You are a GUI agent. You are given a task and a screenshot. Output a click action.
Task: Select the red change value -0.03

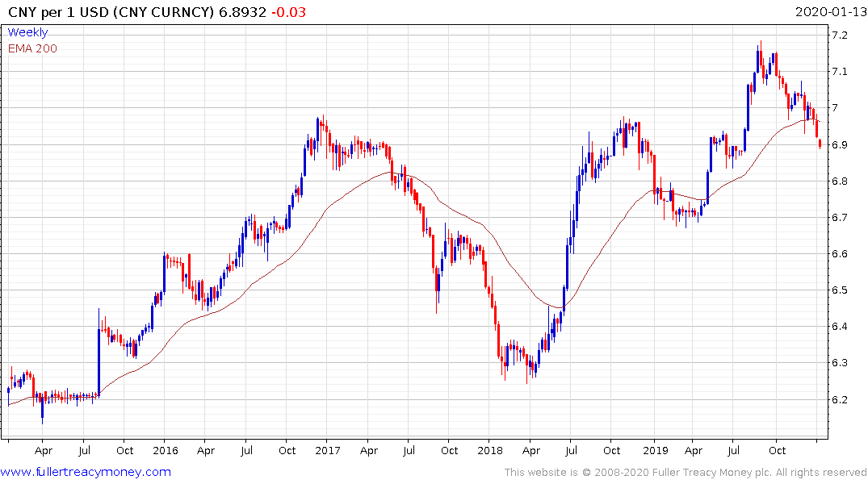tap(288, 12)
